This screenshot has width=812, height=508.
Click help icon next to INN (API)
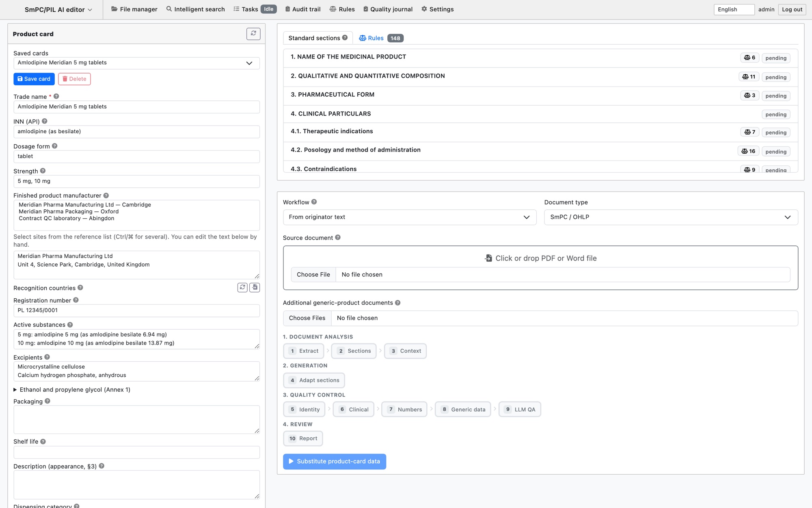click(45, 121)
